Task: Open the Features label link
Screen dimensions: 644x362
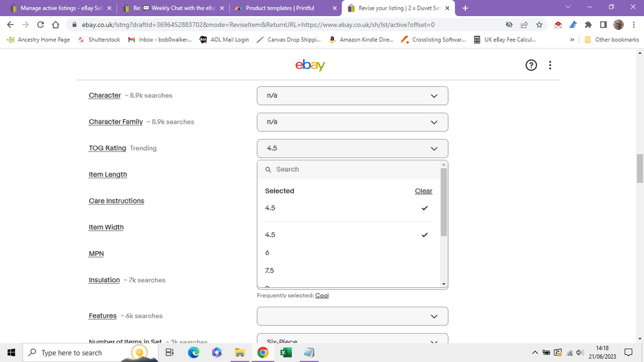Action: (x=102, y=316)
